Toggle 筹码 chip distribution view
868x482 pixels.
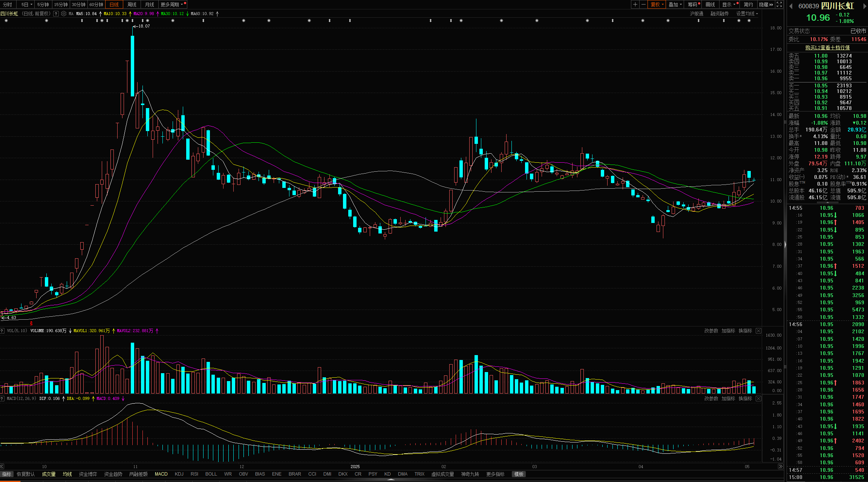click(693, 5)
